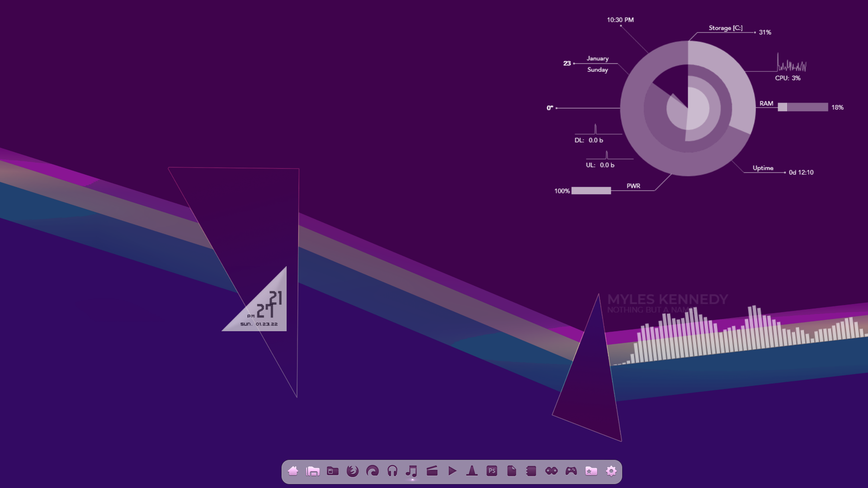Click the RAM usage bar
This screenshot has width=868, height=488.
point(802,108)
